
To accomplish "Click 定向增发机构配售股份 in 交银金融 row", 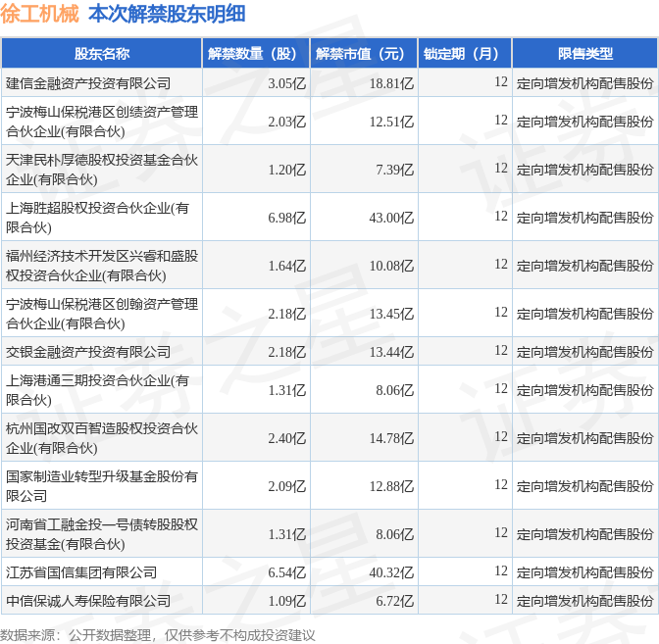I will coord(585,352).
